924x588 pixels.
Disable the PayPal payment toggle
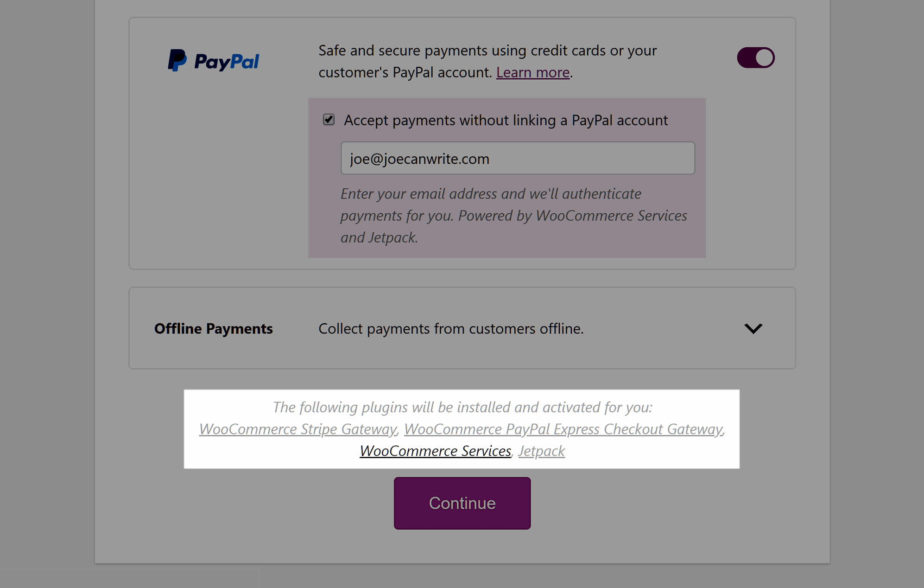pyautogui.click(x=755, y=58)
